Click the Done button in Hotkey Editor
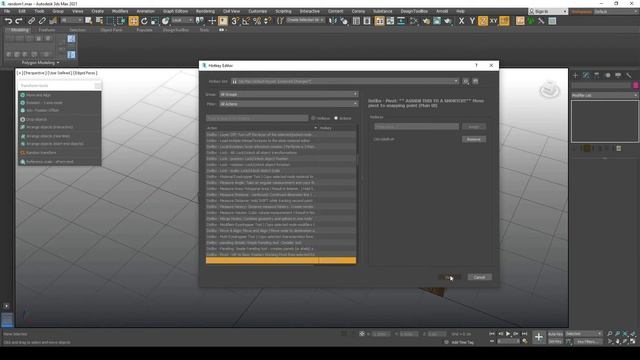The image size is (640, 360). point(449,277)
